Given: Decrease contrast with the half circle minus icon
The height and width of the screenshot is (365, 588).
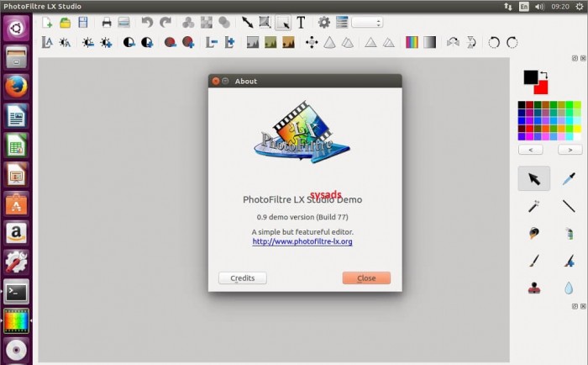Looking at the screenshot, I should (x=129, y=42).
